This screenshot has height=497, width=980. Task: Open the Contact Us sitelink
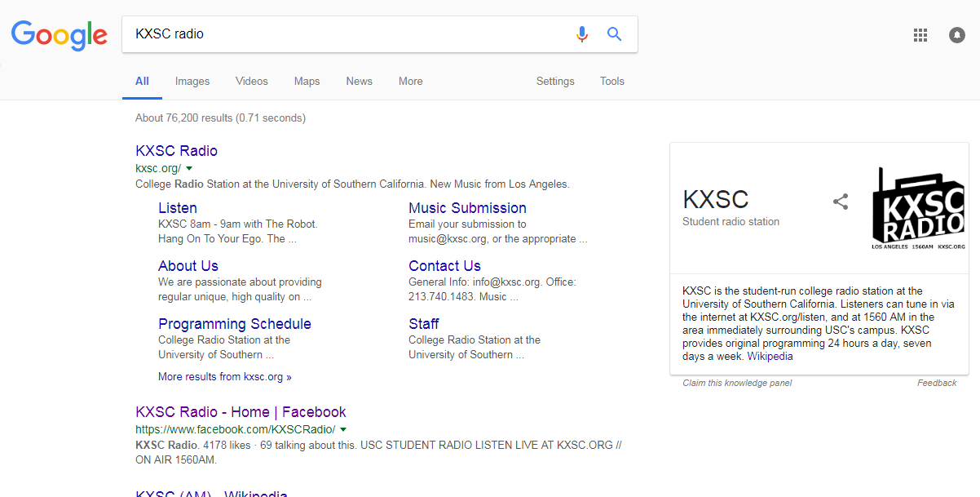coord(444,266)
